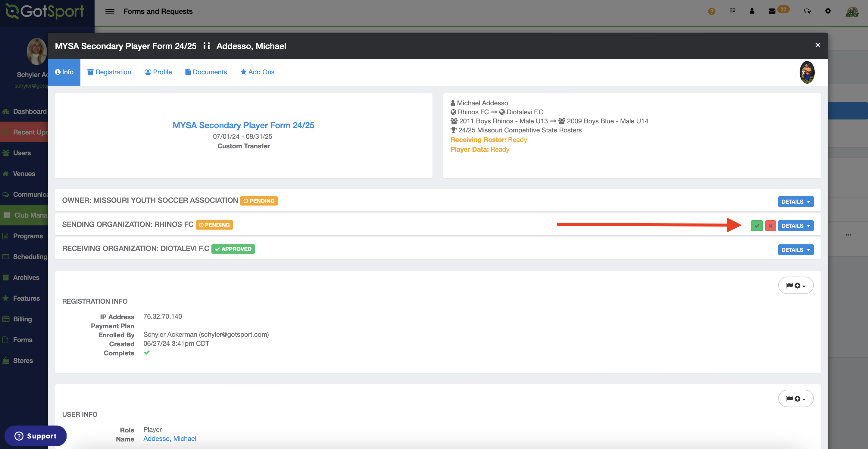Click the background page ellipsis icon
Viewport: 868px width, 449px height.
tap(848, 235)
